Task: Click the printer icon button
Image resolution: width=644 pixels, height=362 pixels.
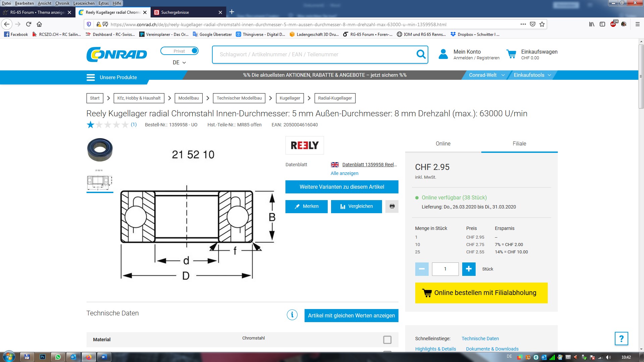Action: pyautogui.click(x=392, y=206)
